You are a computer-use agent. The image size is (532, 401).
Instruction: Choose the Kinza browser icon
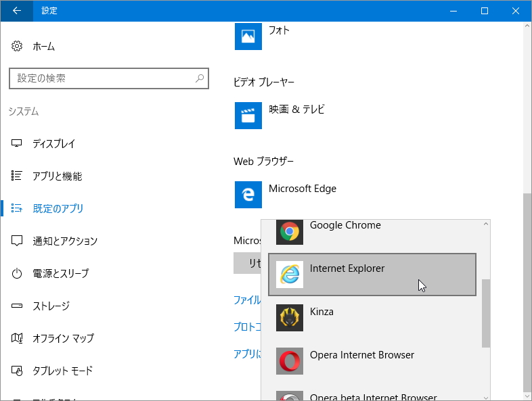tap(290, 318)
